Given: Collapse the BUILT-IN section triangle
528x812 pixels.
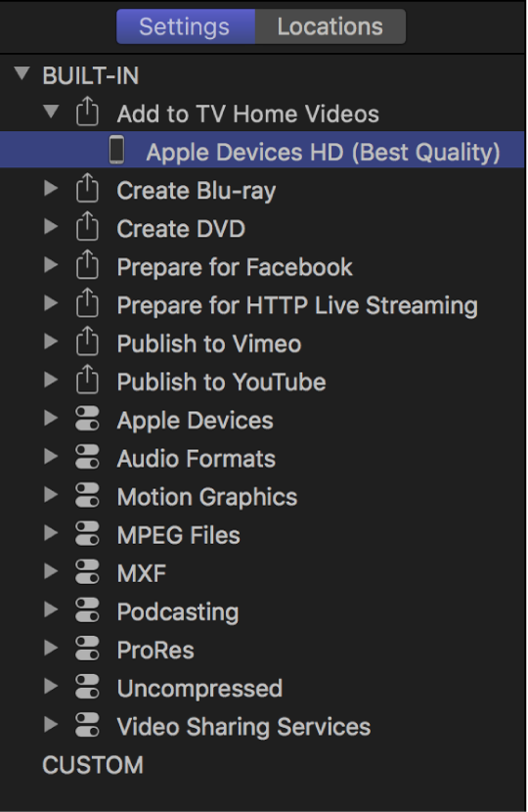Looking at the screenshot, I should pos(22,73).
